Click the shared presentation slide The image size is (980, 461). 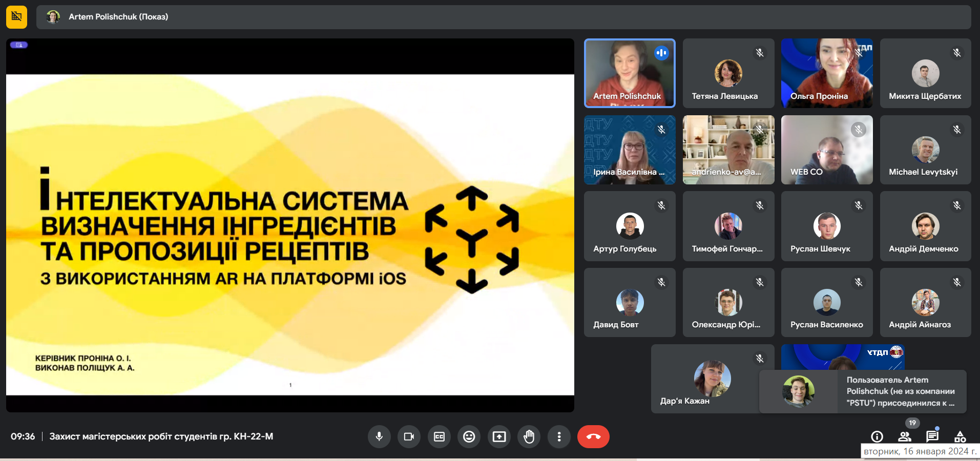(x=290, y=235)
